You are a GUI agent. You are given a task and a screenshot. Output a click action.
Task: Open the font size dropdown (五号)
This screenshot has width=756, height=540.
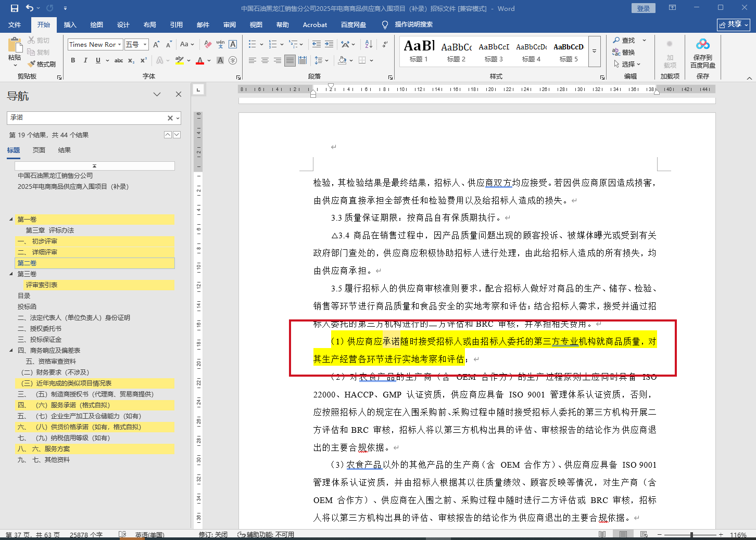pyautogui.click(x=145, y=45)
